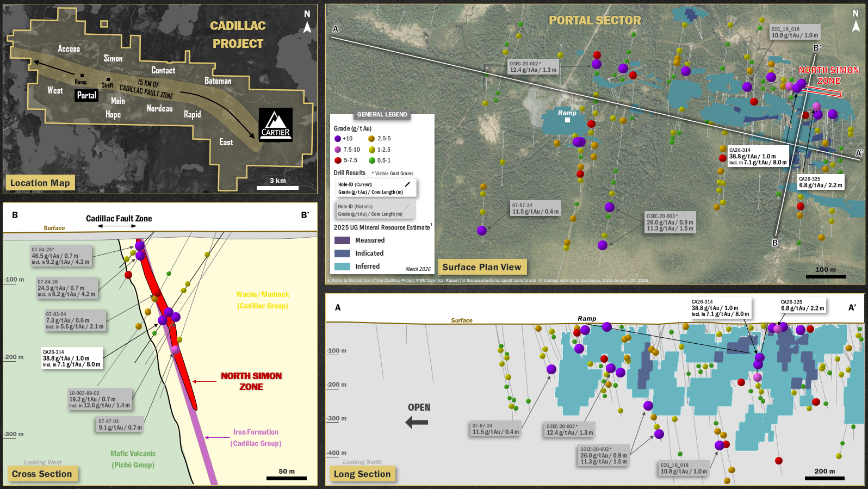Click the north arrow in the Surface Plan View
Screen dimensions: 868x489
(x=855, y=22)
